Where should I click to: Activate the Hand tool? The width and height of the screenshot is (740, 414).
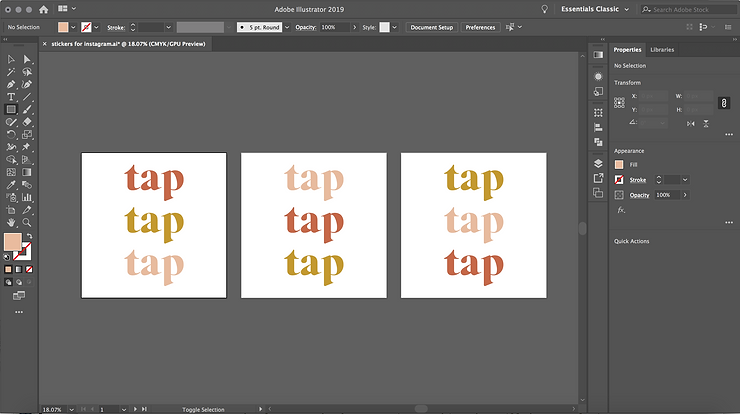(11, 222)
